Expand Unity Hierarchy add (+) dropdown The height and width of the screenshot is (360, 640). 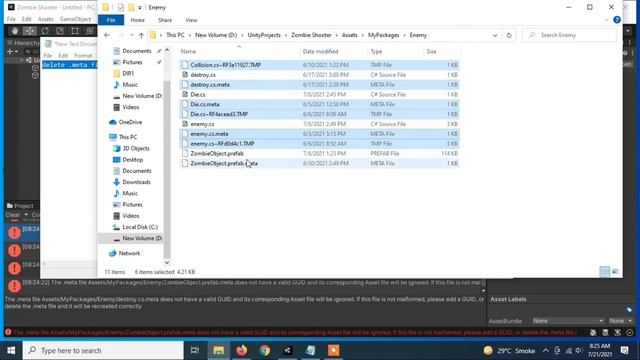(12, 52)
